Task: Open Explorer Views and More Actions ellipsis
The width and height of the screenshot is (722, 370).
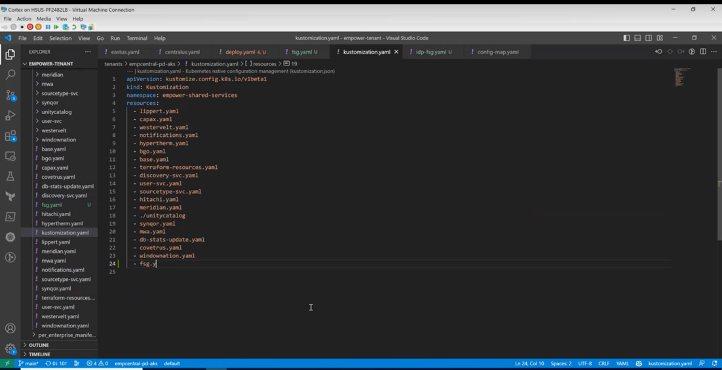Action: coord(87,52)
